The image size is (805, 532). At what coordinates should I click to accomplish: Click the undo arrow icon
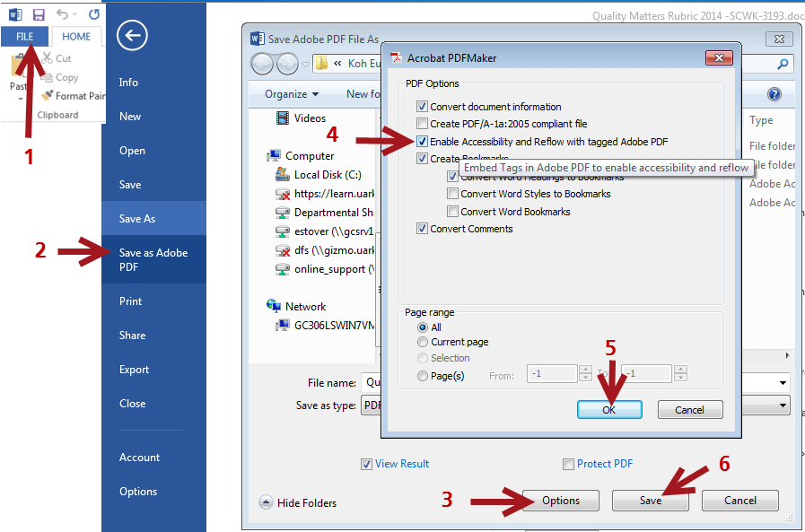pos(63,14)
